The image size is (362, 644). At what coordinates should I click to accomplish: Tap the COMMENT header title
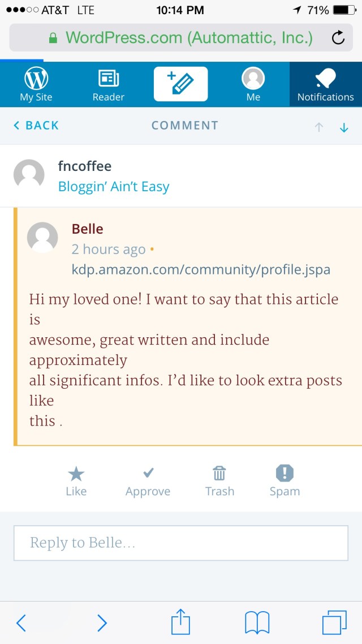184,126
